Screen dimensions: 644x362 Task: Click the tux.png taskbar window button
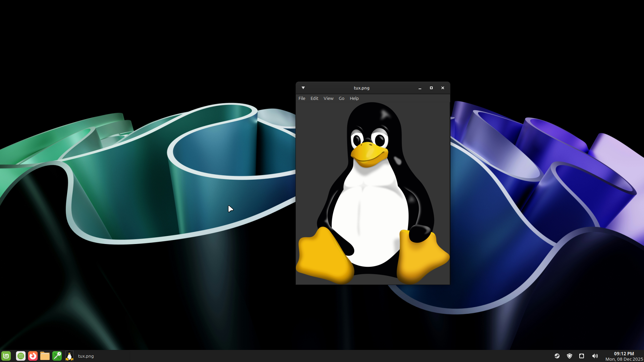coord(86,356)
